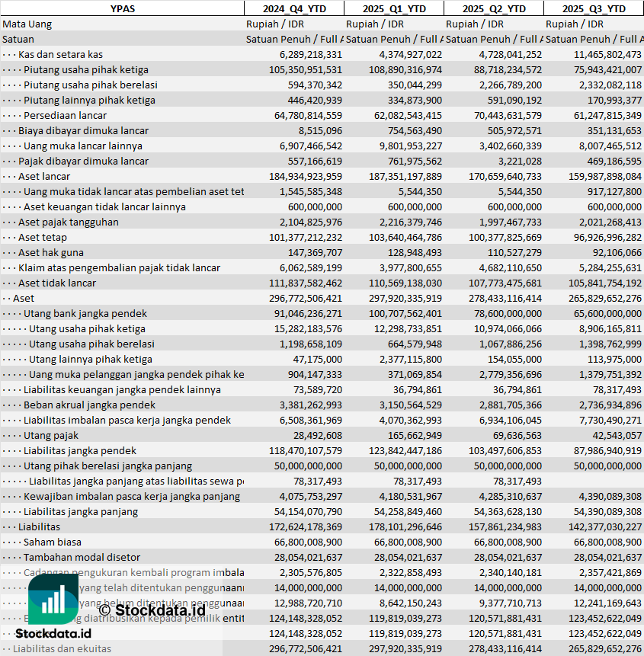This screenshot has height=656, width=644.
Task: Select Kewajiban imbalan pasca kerja jangka panjang
Action: (132, 497)
